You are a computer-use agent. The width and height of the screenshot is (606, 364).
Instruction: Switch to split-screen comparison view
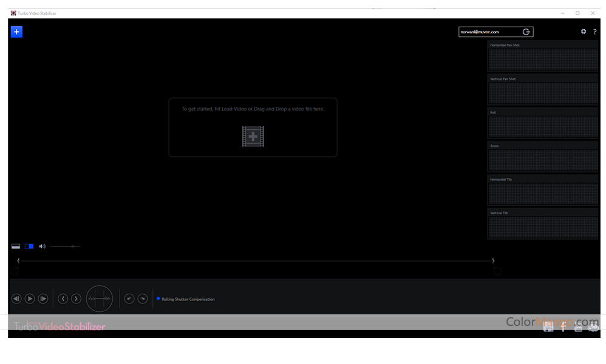(29, 246)
